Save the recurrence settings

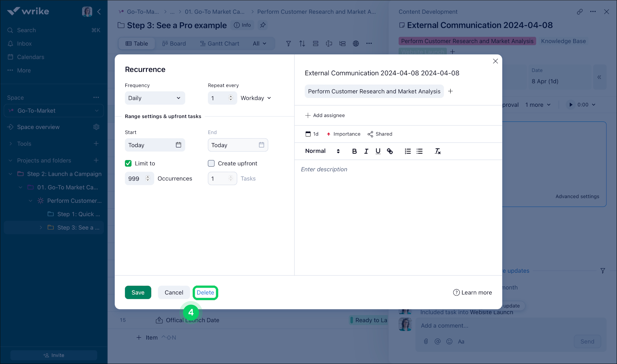[x=138, y=292]
